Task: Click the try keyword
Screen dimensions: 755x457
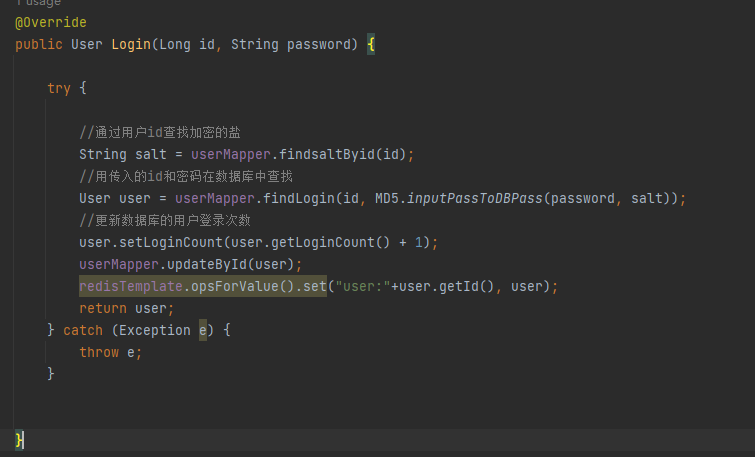Action: (58, 88)
